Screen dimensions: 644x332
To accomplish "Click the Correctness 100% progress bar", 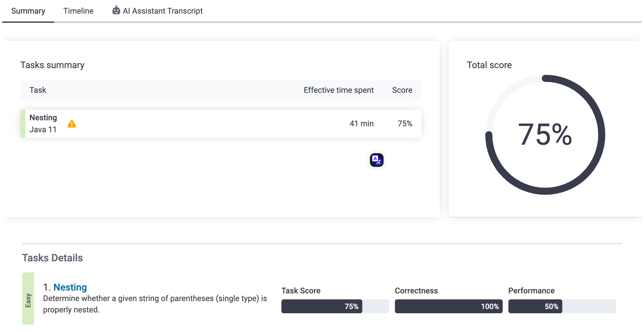I will 448,306.
